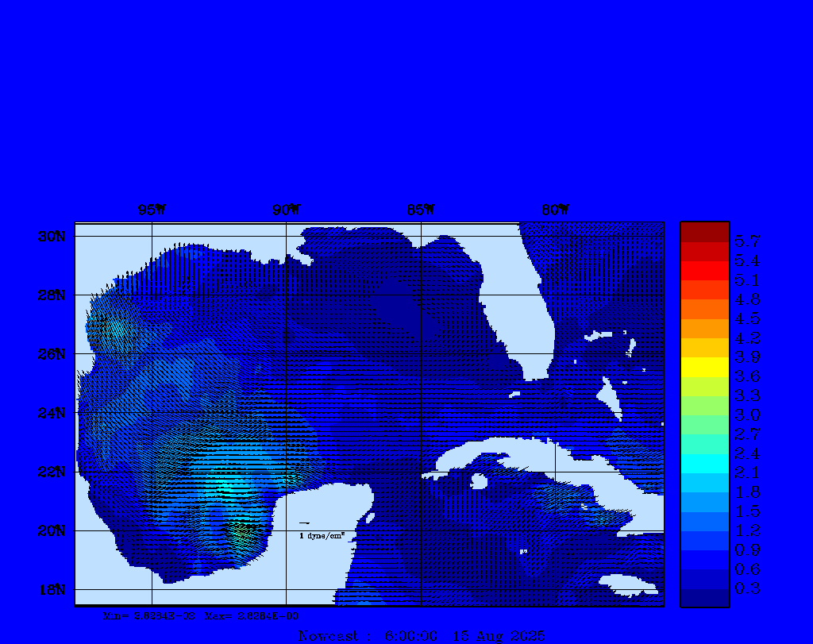This screenshot has height=644, width=813.
Task: Click the 3.0 legend value label
Action: 747,415
